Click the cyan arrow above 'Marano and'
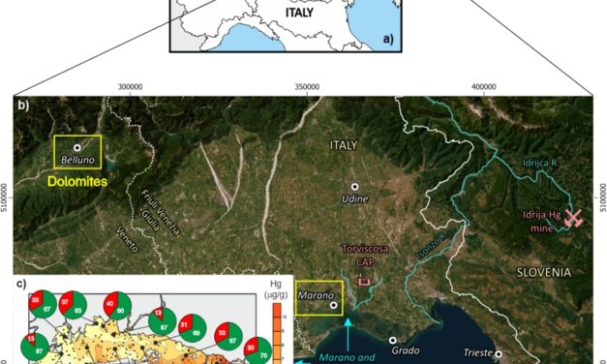 (349, 334)
